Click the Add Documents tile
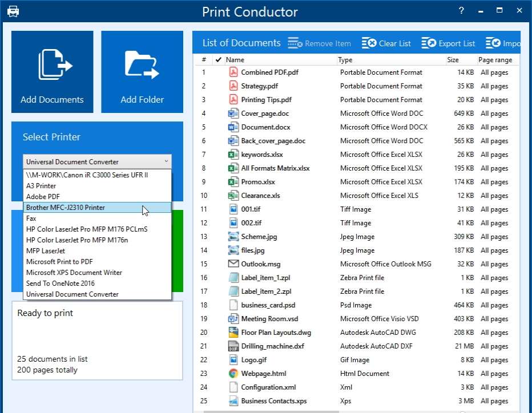 point(52,71)
